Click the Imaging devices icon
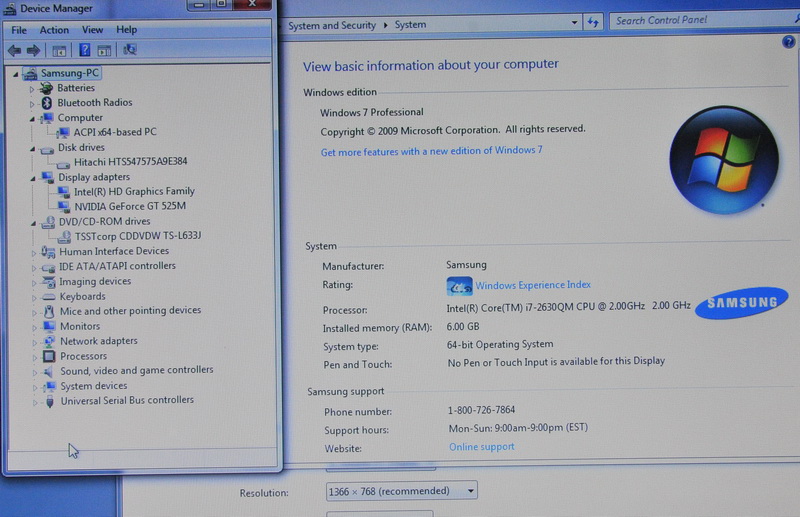 coord(49,282)
